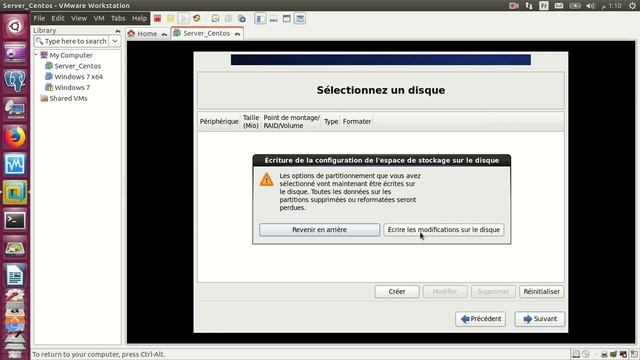The width and height of the screenshot is (640, 360).
Task: Open System Monitor in the dock
Action: click(x=15, y=164)
